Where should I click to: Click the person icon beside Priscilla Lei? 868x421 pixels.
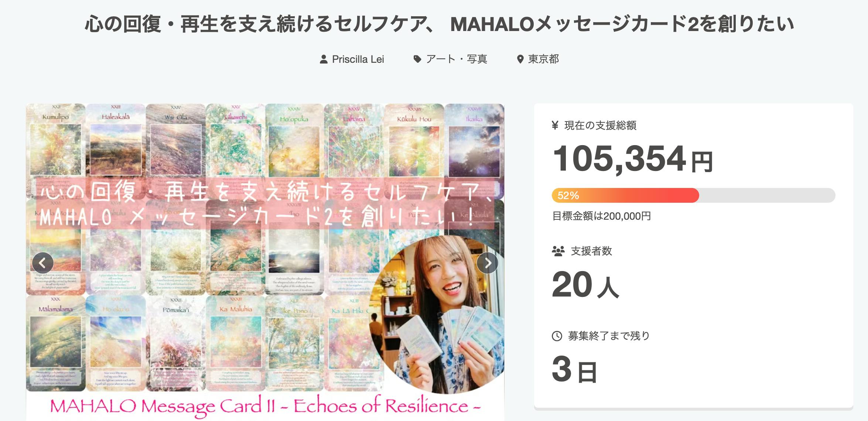click(x=324, y=59)
